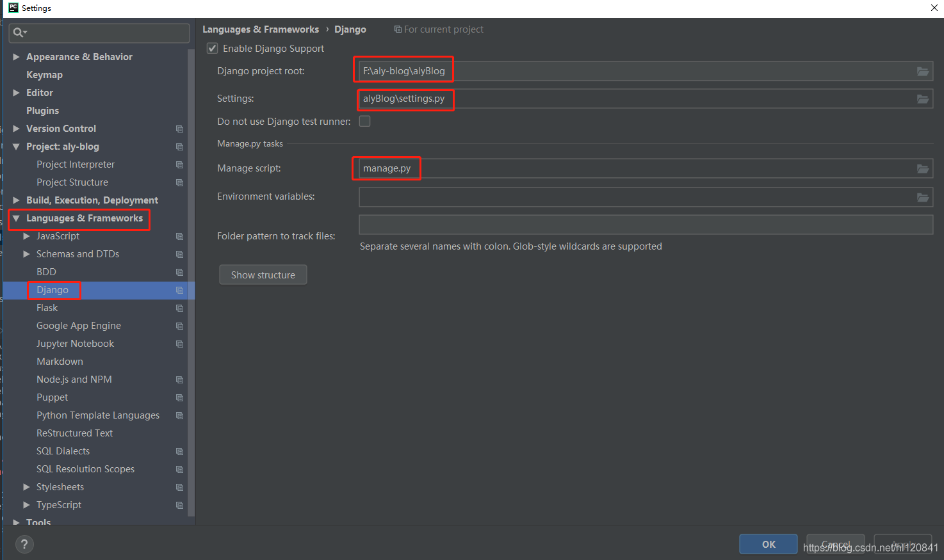
Task: Select Flask settings page
Action: 47,308
